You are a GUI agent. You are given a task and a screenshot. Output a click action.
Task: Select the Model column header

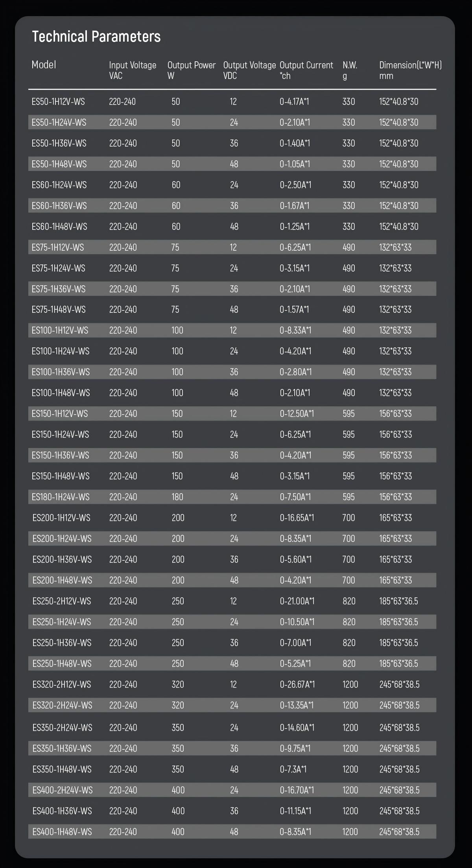[44, 65]
